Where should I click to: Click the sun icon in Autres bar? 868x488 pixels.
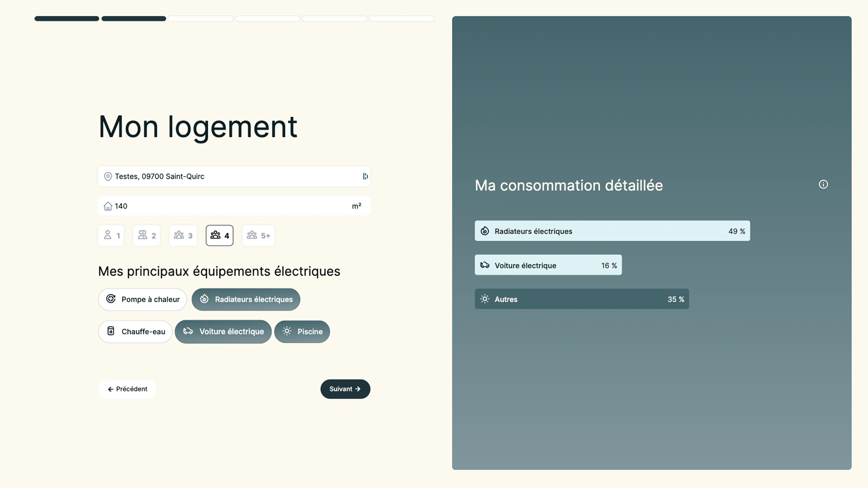pyautogui.click(x=484, y=299)
